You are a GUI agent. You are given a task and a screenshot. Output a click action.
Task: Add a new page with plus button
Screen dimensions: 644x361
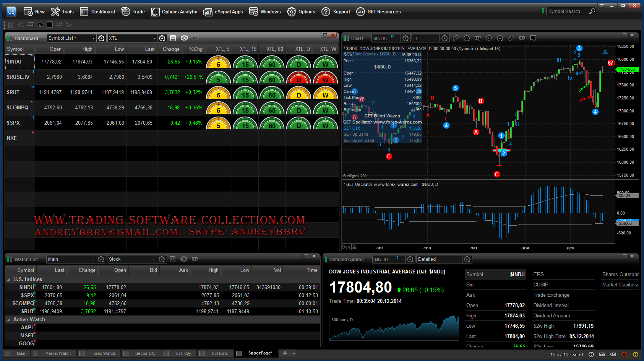[285, 353]
